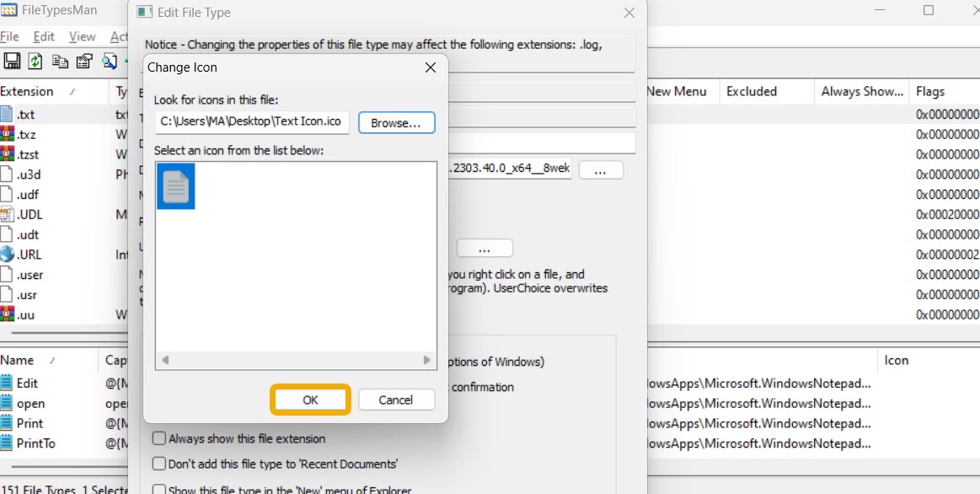Click the Refresh toolbar icon
Viewport: 980px width, 494px height.
click(35, 61)
